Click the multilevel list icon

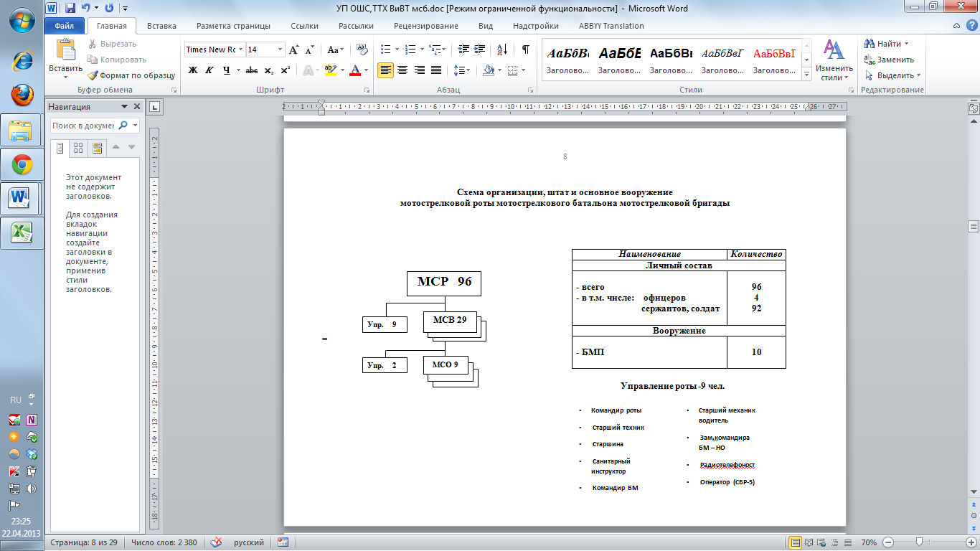436,50
